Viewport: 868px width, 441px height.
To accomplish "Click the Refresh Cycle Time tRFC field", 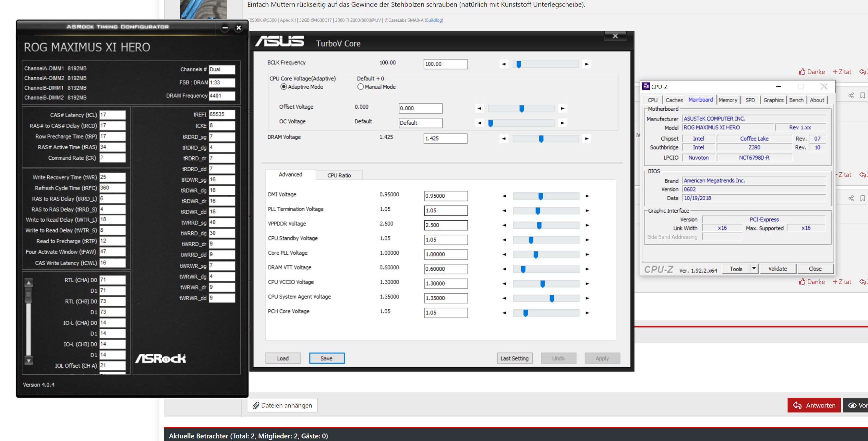I will pos(113,188).
